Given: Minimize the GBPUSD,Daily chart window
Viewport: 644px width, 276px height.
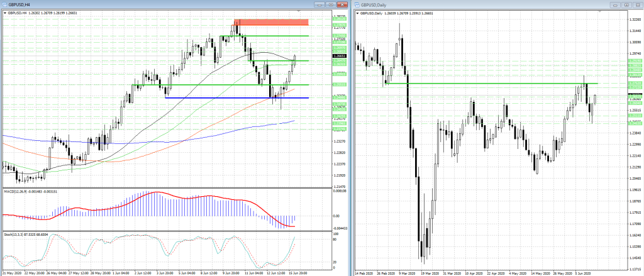Looking at the screenshot, I should [x=615, y=4].
